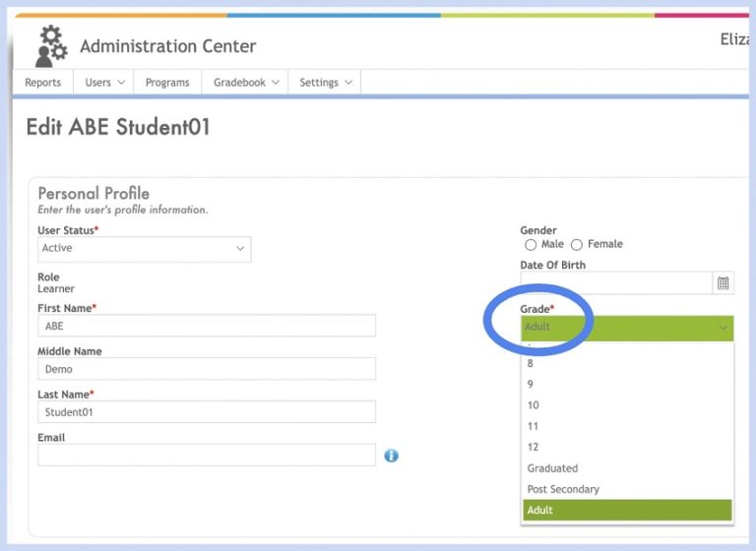Open the Reports tab
Screen dimensions: 756x551
(x=43, y=83)
